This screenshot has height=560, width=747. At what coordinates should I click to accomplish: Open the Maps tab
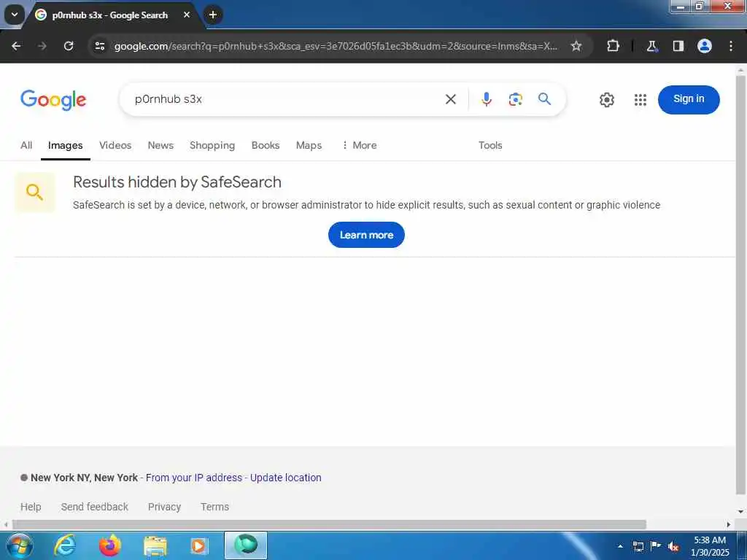coord(309,145)
